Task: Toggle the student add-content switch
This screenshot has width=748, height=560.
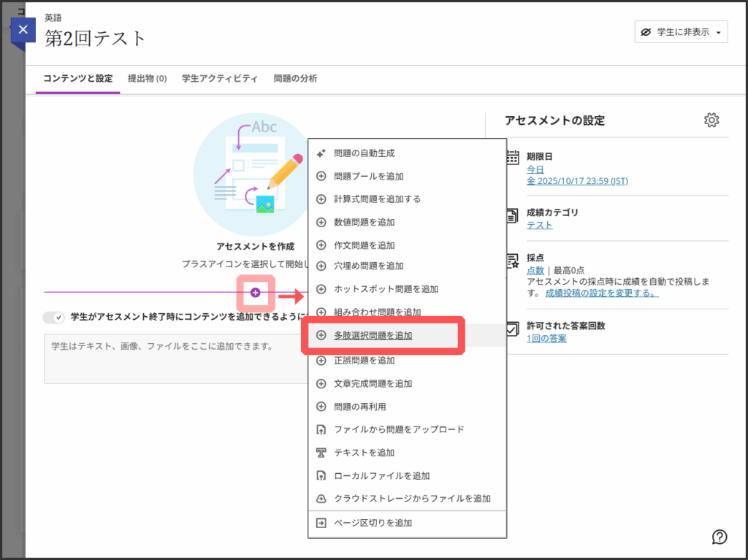Action: tap(54, 318)
